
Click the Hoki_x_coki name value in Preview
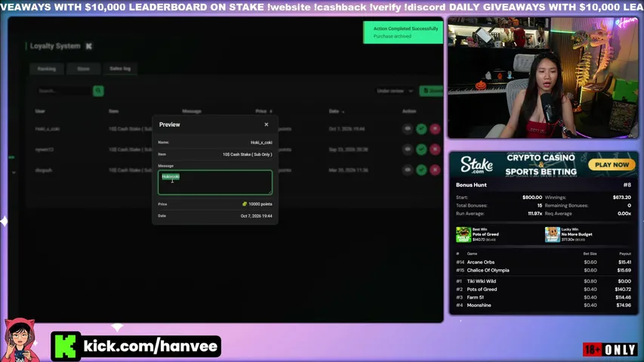coord(261,143)
